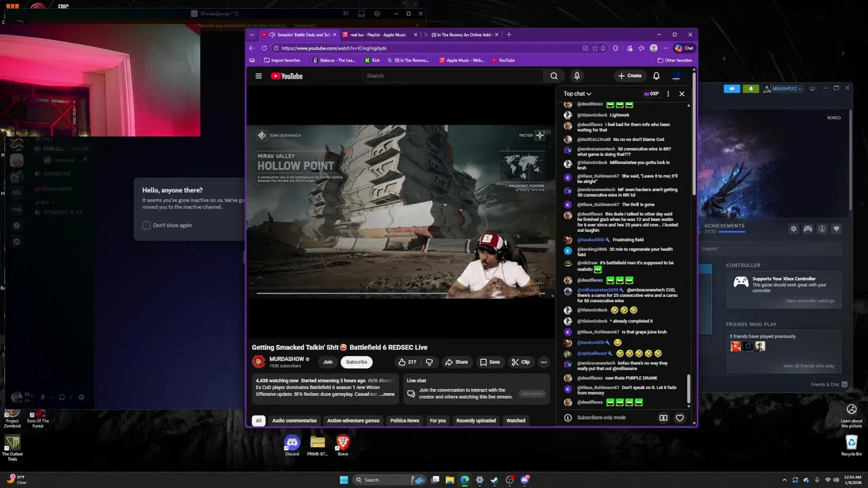
Task: Focus the YouTube search field
Action: [452, 76]
